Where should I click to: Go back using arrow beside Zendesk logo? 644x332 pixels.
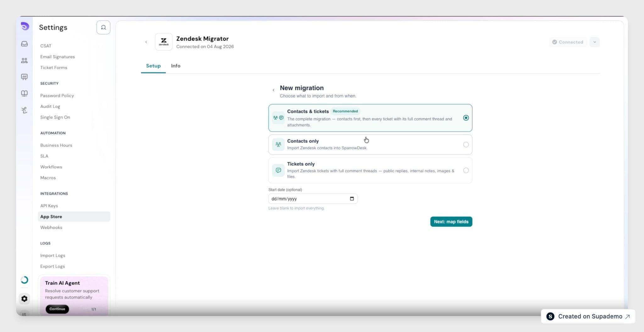pos(146,42)
